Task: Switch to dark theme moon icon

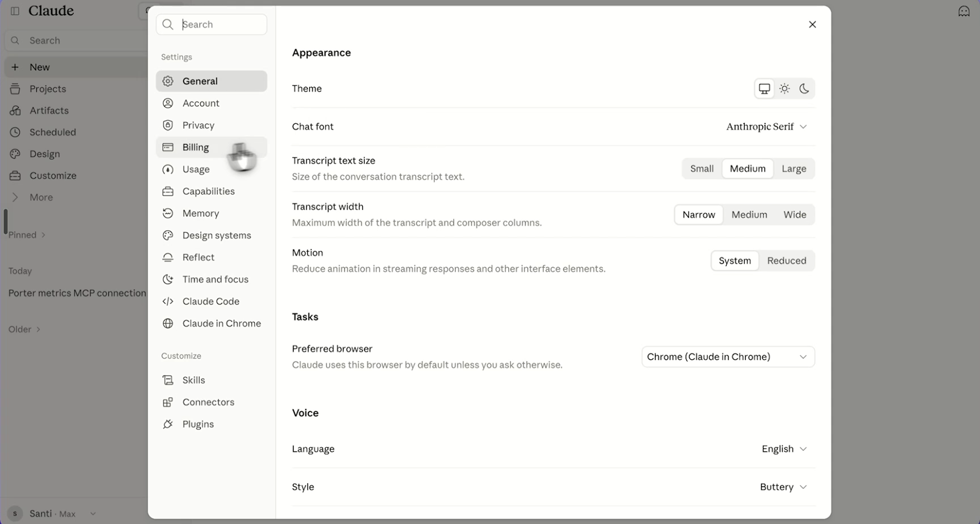Action: [804, 88]
